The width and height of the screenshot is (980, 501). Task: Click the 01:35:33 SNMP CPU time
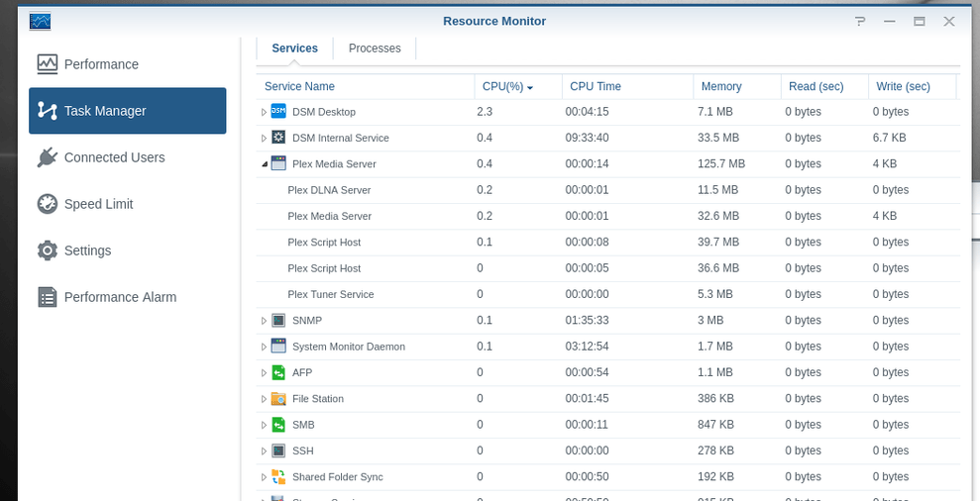pyautogui.click(x=587, y=321)
